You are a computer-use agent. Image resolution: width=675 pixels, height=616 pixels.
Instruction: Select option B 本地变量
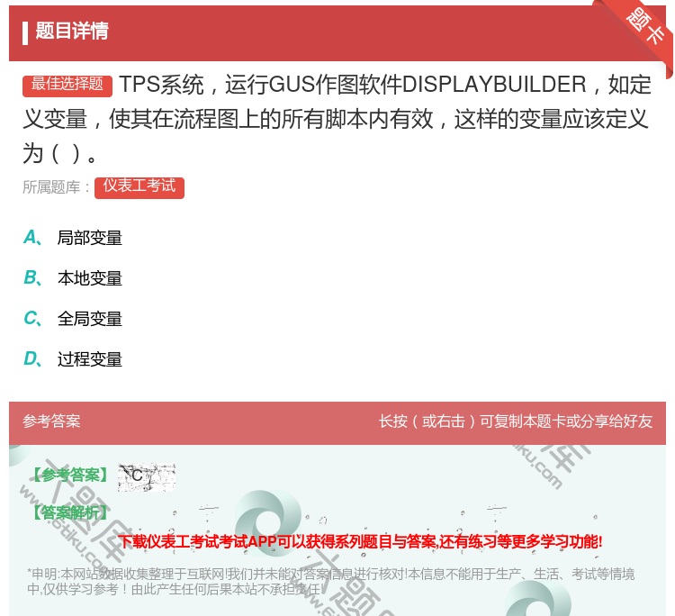73,278
